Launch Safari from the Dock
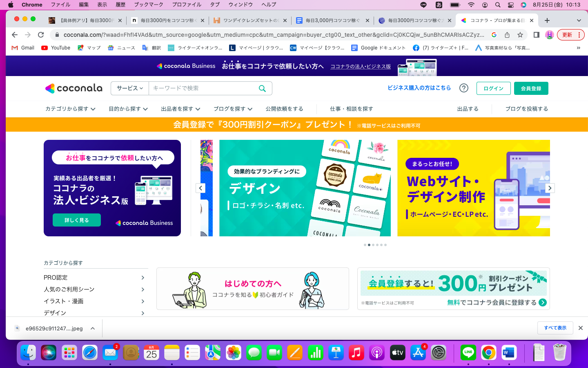Viewport: 588px width, 368px height. click(90, 352)
